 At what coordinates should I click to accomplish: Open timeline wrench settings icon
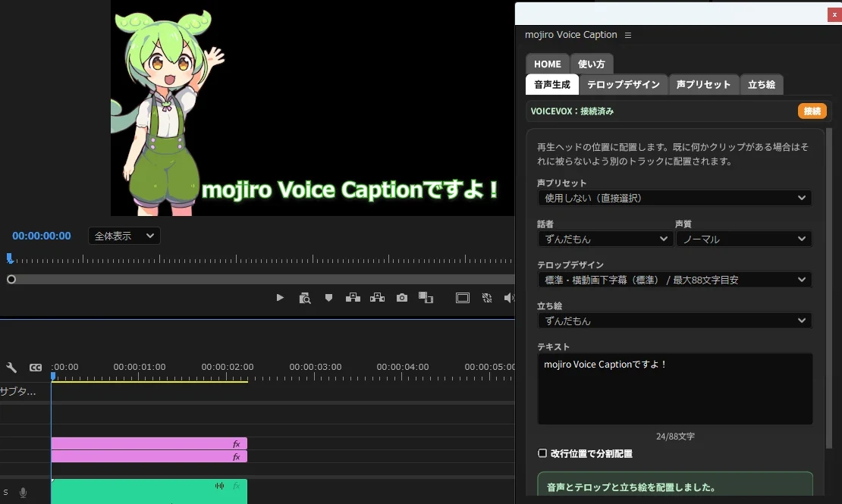11,367
